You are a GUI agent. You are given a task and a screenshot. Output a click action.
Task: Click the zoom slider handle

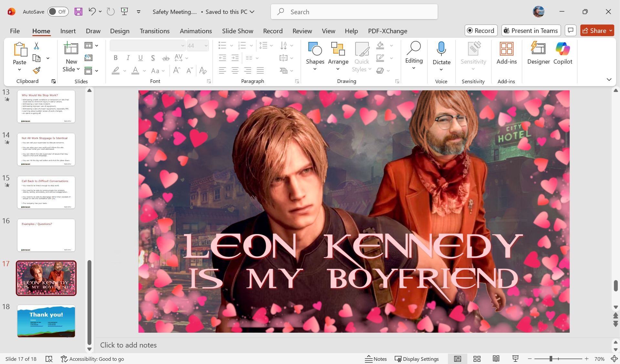point(551,359)
